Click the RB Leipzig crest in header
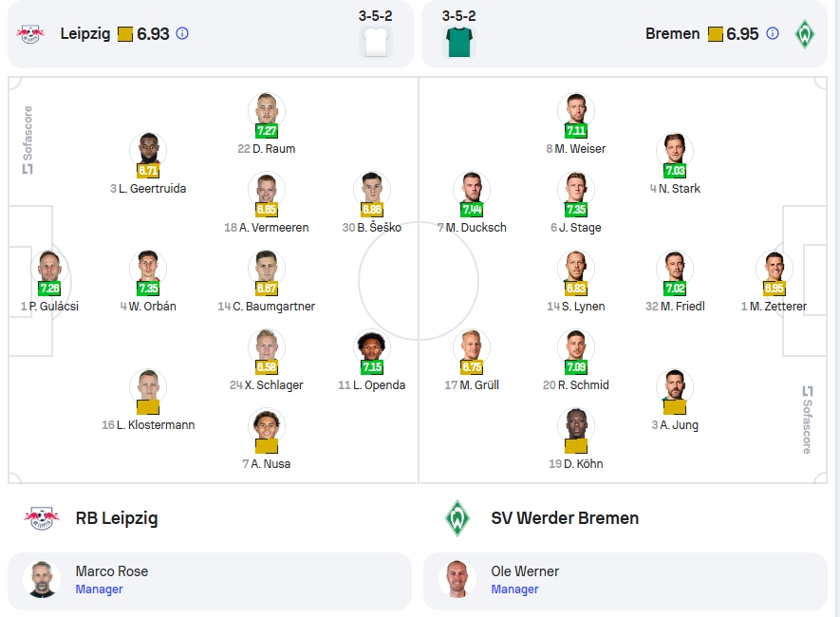Image resolution: width=840 pixels, height=617 pixels. coord(30,34)
